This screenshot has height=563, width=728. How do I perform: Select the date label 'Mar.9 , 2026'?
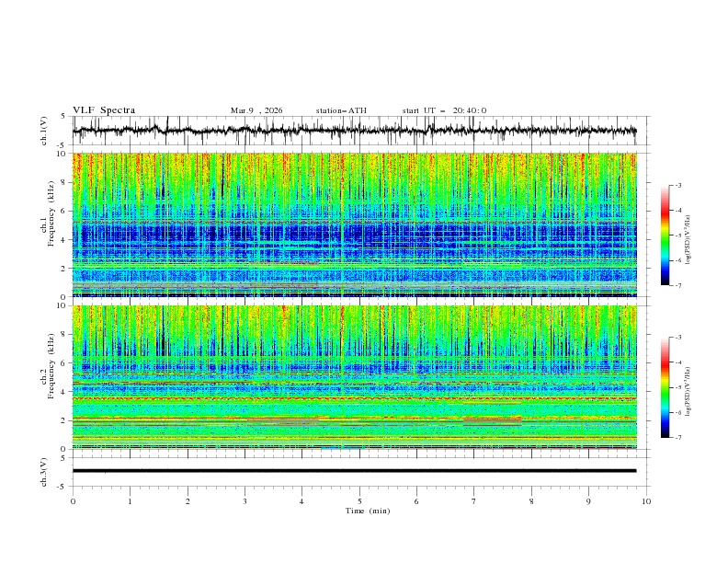point(256,110)
